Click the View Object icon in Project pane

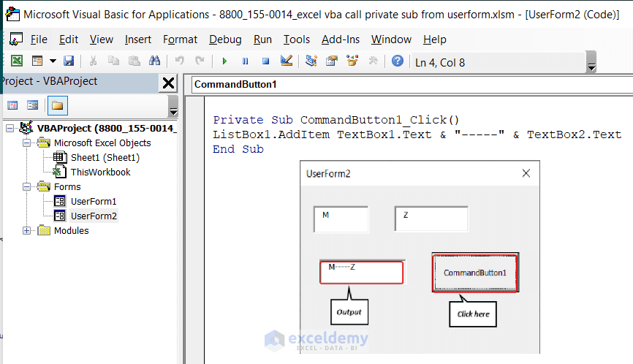(x=32, y=106)
